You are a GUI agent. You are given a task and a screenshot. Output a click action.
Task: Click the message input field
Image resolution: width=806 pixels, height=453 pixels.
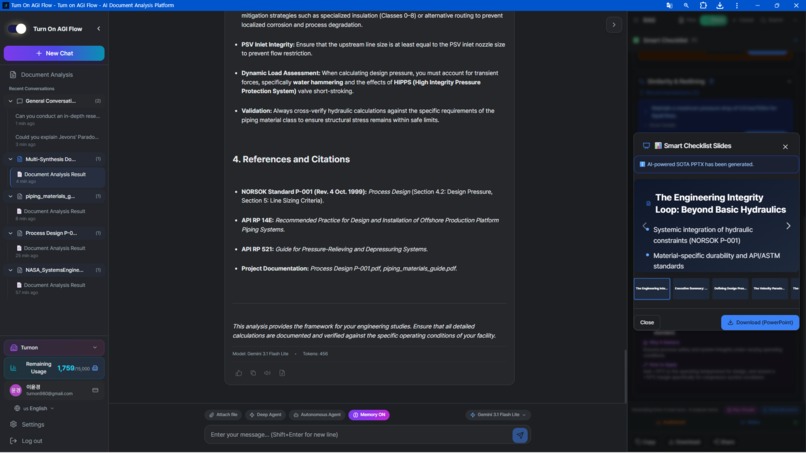[358, 435]
